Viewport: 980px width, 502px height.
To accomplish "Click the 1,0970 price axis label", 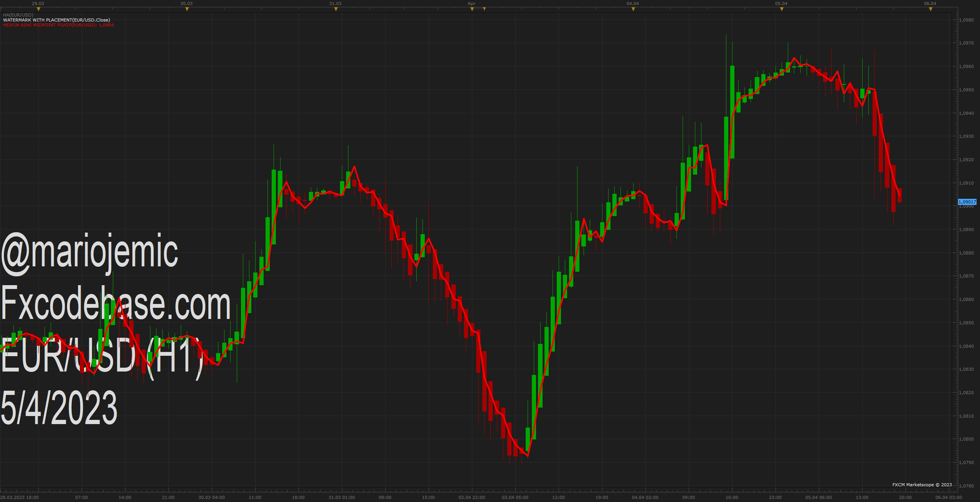I will (x=966, y=43).
